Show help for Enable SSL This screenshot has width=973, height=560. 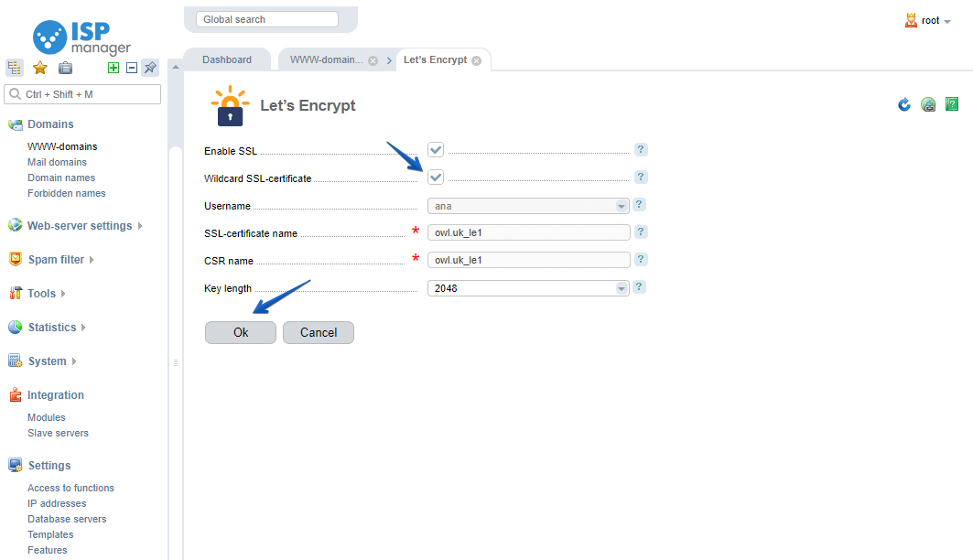tap(641, 149)
